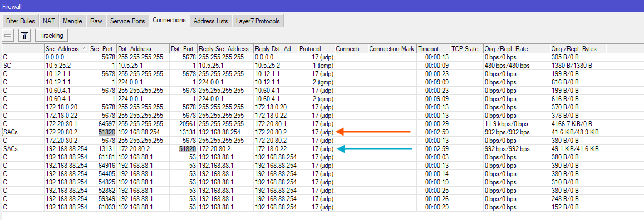Click the 152 B/0 B bytes cell

pos(578,207)
